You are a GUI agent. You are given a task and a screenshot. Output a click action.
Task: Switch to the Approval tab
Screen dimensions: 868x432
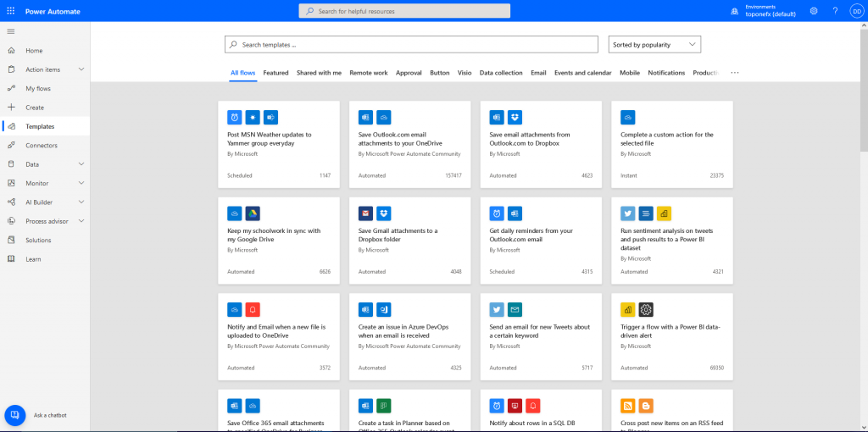pos(409,73)
